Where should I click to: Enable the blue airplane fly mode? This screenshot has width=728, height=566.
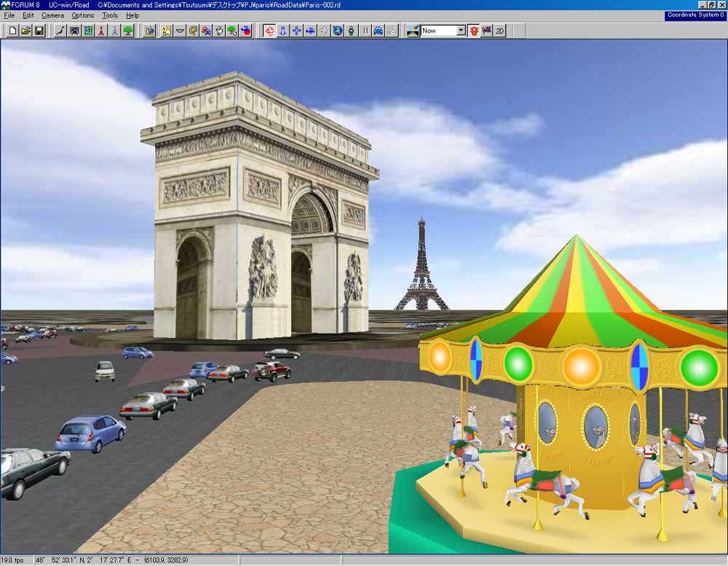click(x=310, y=31)
